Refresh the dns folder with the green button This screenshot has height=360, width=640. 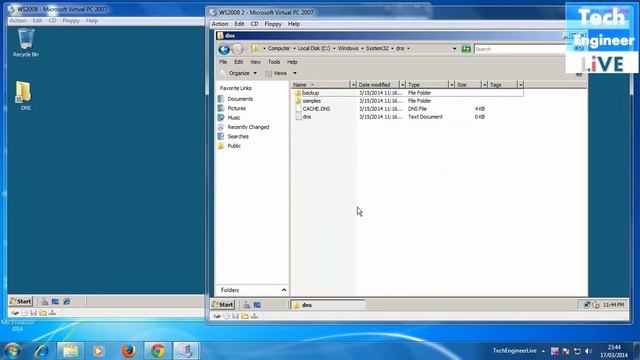(466, 49)
